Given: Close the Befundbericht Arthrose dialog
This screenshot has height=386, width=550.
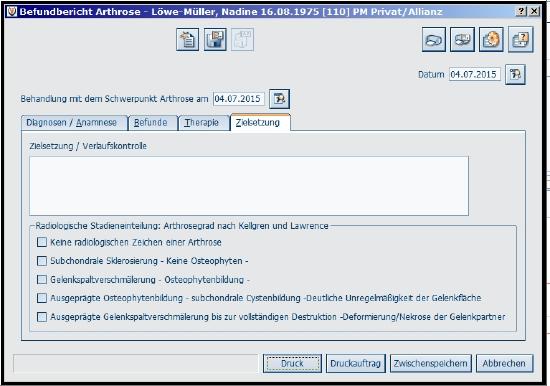Looking at the screenshot, I should [534, 11].
